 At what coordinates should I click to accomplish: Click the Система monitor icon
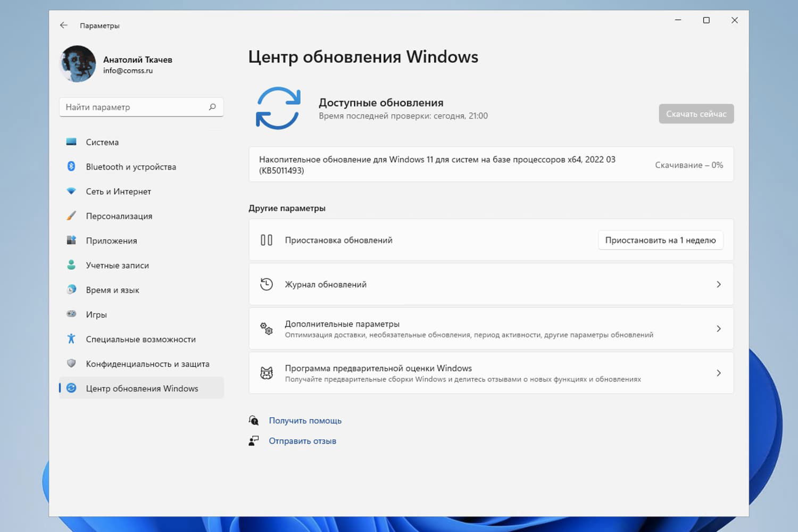tap(71, 142)
